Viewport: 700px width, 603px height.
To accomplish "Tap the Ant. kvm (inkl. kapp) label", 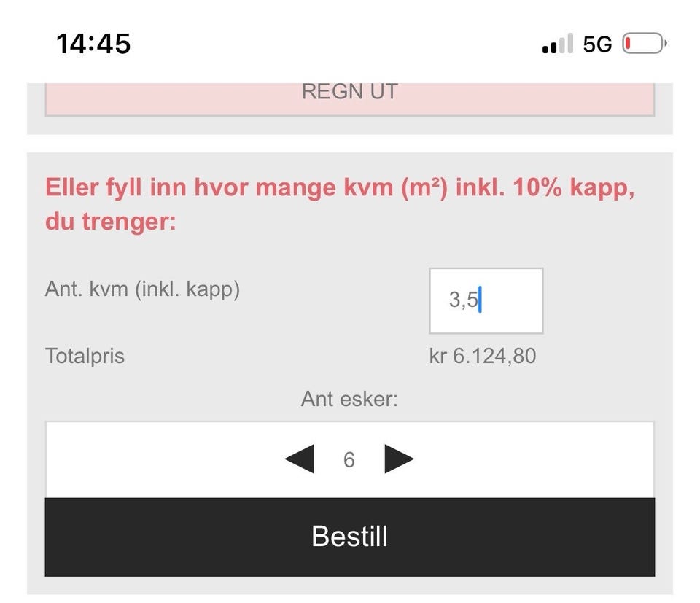I will [142, 289].
